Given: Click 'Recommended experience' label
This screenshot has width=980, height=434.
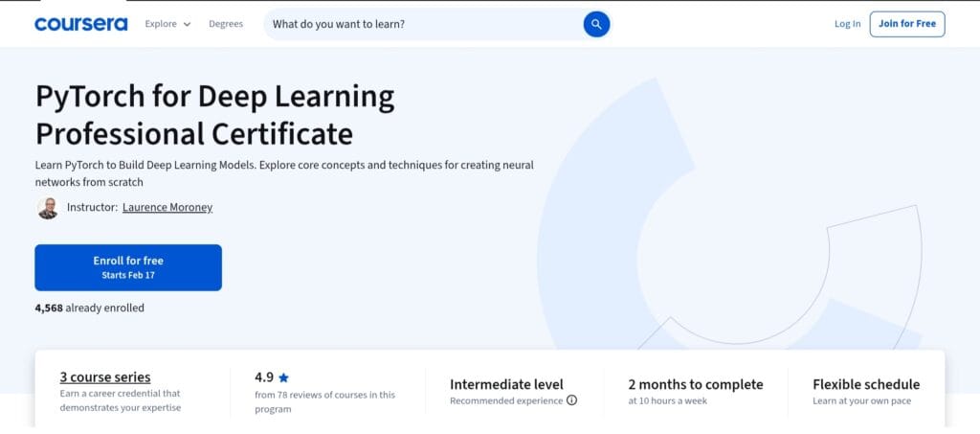Looking at the screenshot, I should pyautogui.click(x=506, y=400).
